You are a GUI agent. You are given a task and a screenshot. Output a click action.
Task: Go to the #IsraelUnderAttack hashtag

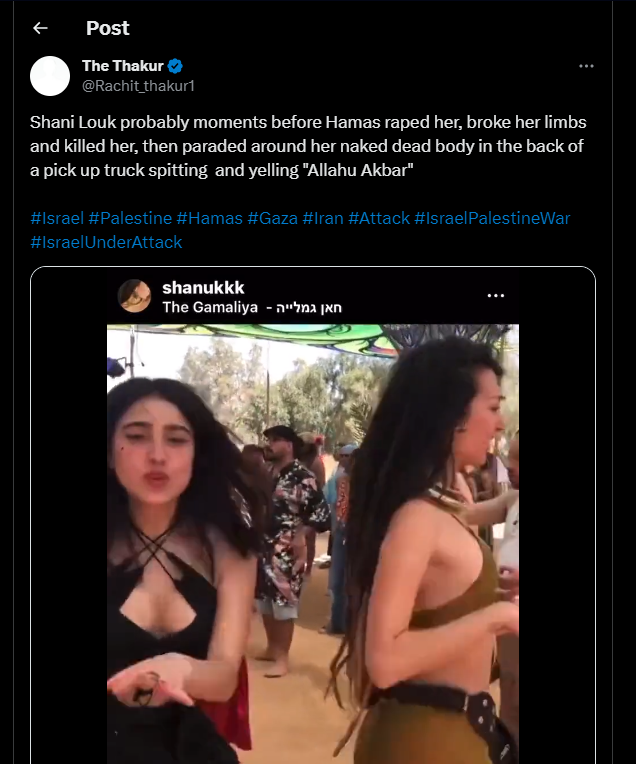pos(106,242)
